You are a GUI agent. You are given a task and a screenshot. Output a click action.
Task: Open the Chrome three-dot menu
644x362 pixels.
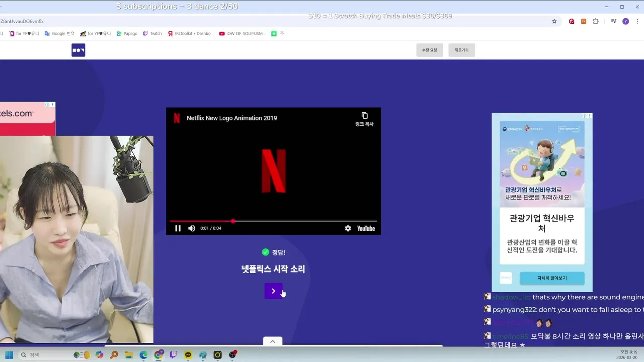(x=637, y=21)
